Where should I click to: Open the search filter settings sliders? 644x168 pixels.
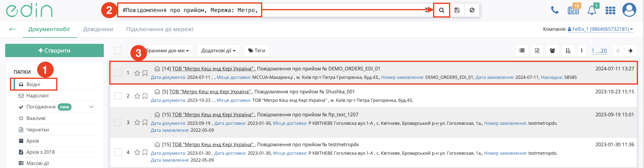click(x=427, y=10)
